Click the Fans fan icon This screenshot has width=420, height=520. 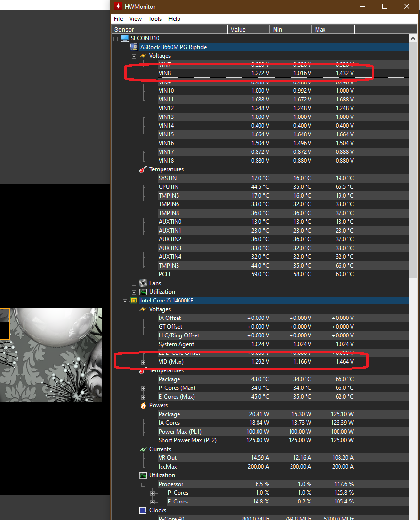coord(143,283)
